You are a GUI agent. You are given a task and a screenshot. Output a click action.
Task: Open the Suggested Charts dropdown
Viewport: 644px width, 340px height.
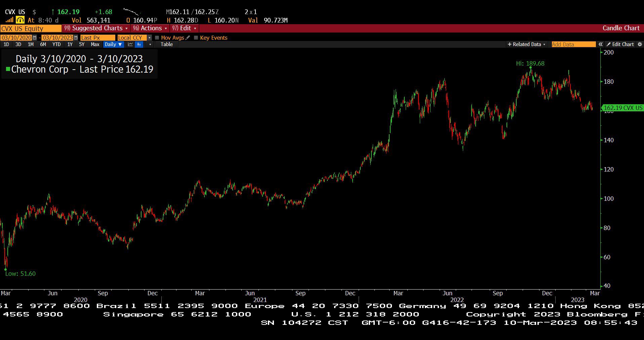pyautogui.click(x=96, y=28)
